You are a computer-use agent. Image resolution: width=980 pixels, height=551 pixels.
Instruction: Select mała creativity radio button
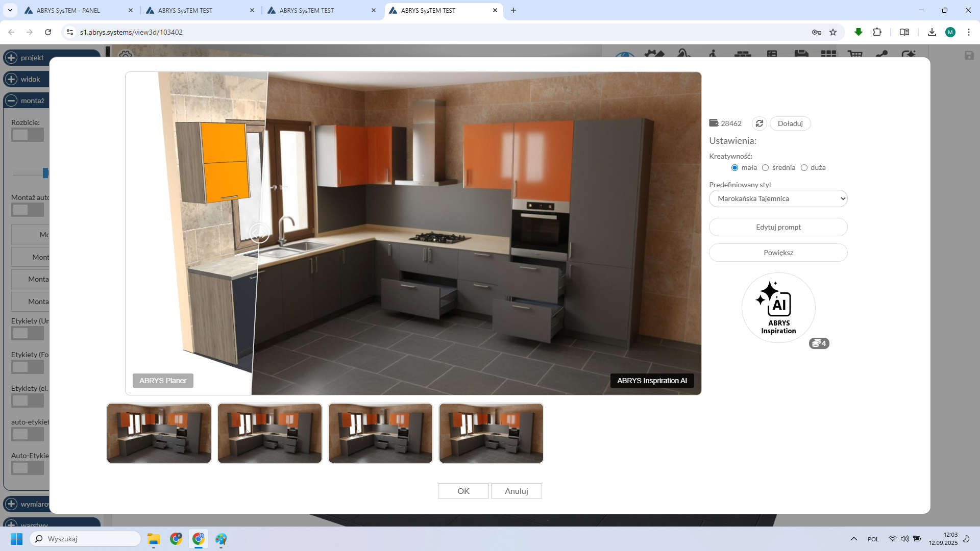734,167
